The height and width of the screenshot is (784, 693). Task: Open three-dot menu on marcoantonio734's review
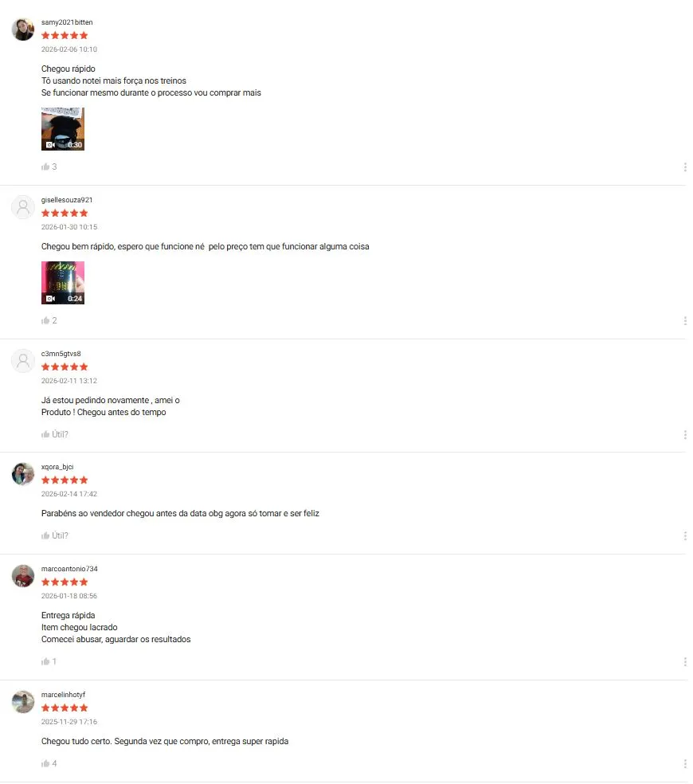(x=684, y=662)
